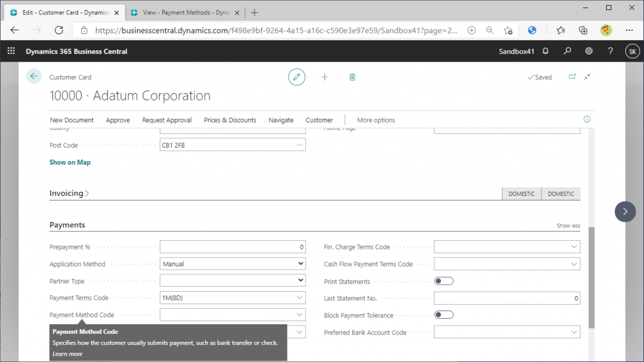Open notifications bell icon
This screenshot has height=362, width=644.
pyautogui.click(x=545, y=51)
